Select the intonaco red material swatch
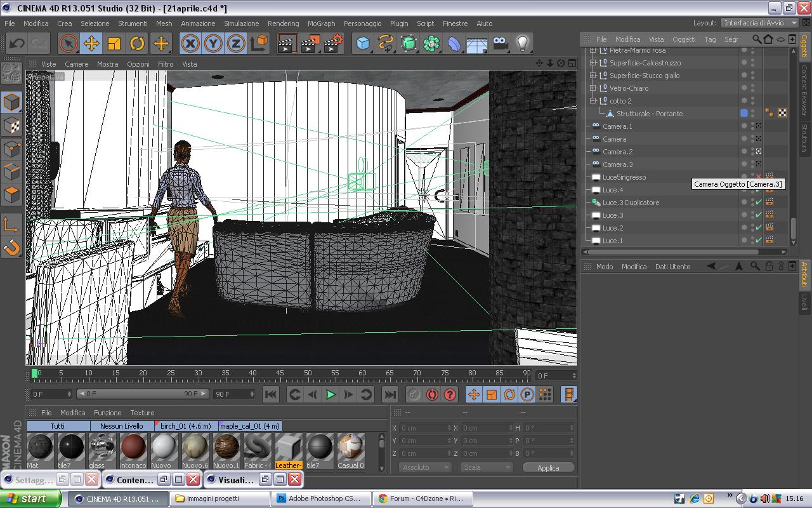Viewport: 812px width, 508px height. (x=133, y=447)
